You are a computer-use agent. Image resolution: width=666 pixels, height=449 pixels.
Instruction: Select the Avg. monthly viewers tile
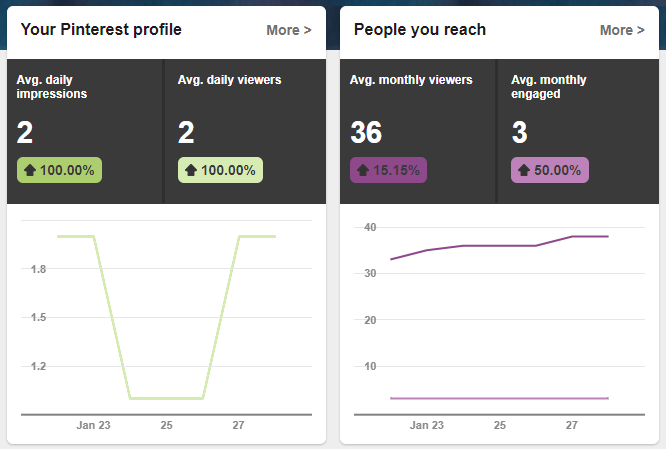click(x=417, y=130)
